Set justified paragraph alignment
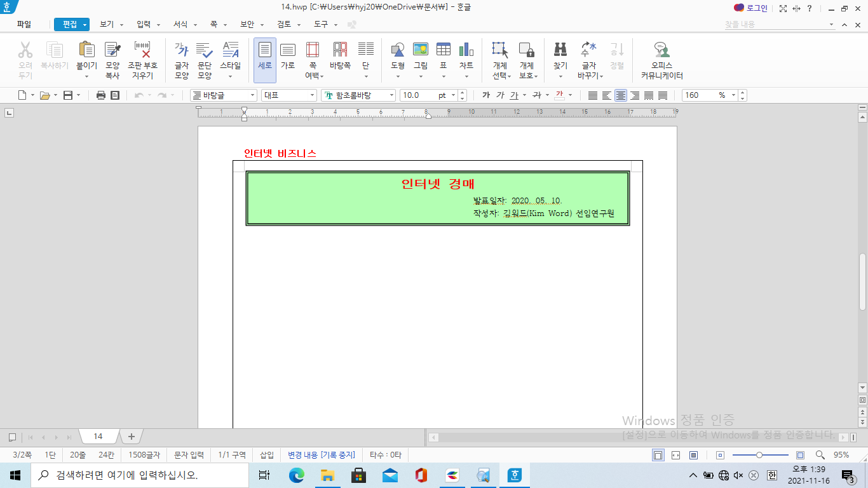The image size is (868, 488). [593, 95]
